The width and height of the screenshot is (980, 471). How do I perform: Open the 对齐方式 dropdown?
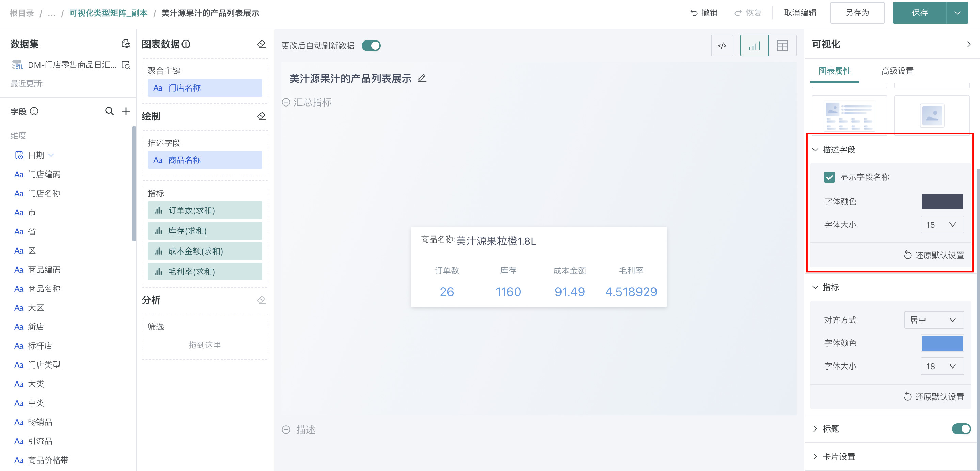pyautogui.click(x=934, y=320)
